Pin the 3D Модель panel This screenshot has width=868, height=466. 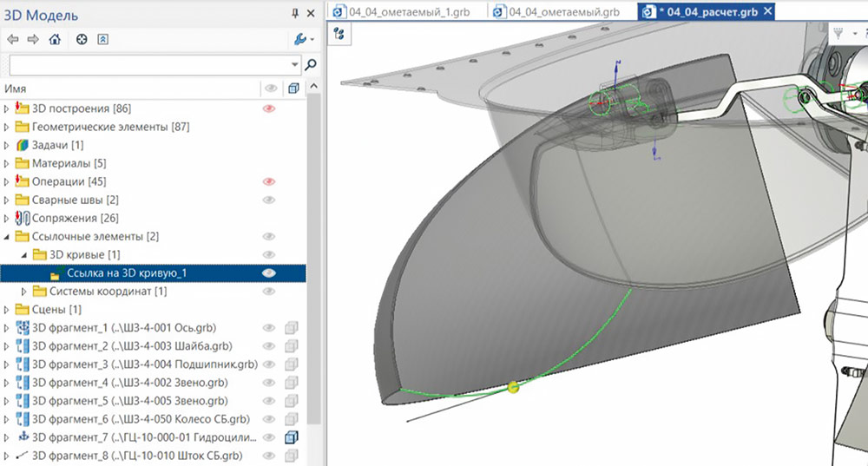(295, 14)
